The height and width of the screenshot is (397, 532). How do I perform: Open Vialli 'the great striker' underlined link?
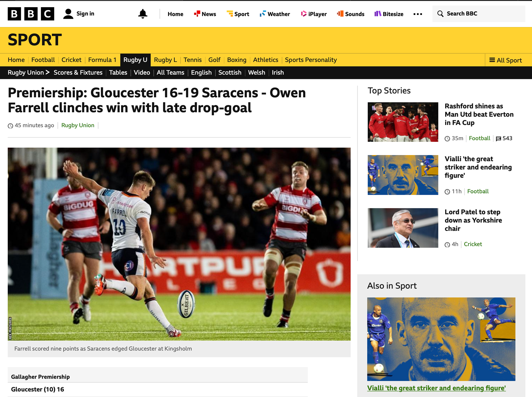(436, 388)
